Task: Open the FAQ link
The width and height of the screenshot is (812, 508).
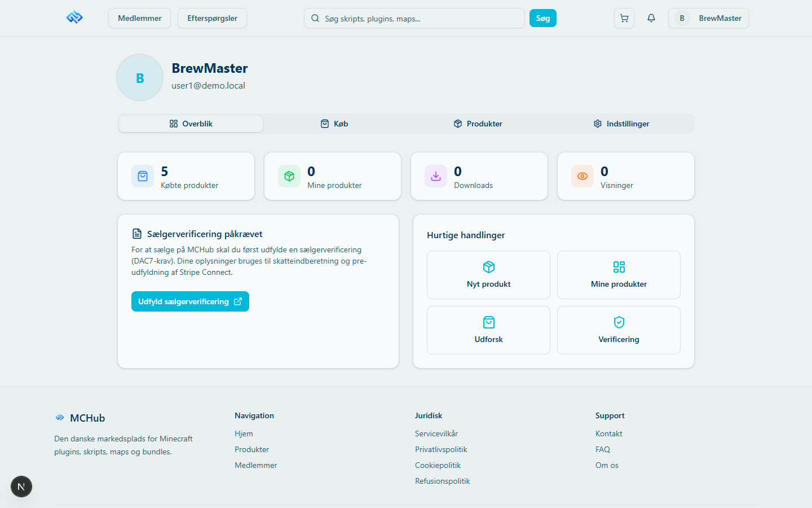Action: (x=603, y=449)
